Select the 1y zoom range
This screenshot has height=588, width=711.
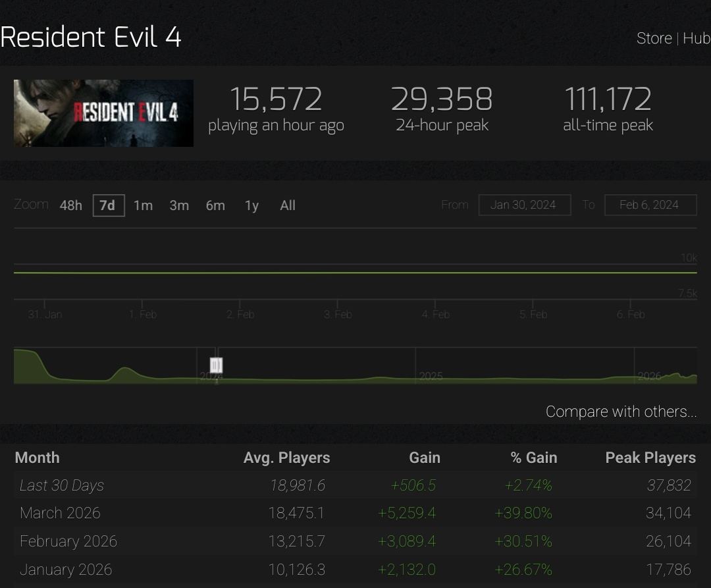(x=251, y=205)
